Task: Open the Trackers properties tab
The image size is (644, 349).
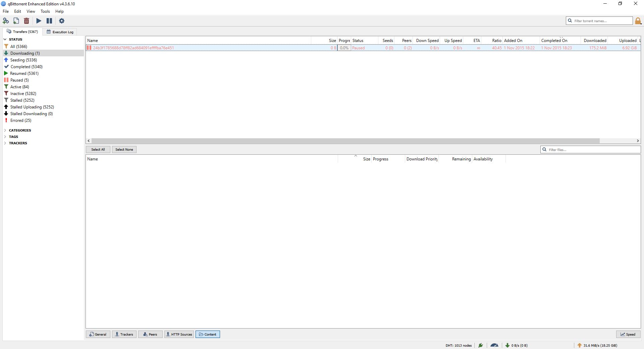Action: (x=124, y=334)
